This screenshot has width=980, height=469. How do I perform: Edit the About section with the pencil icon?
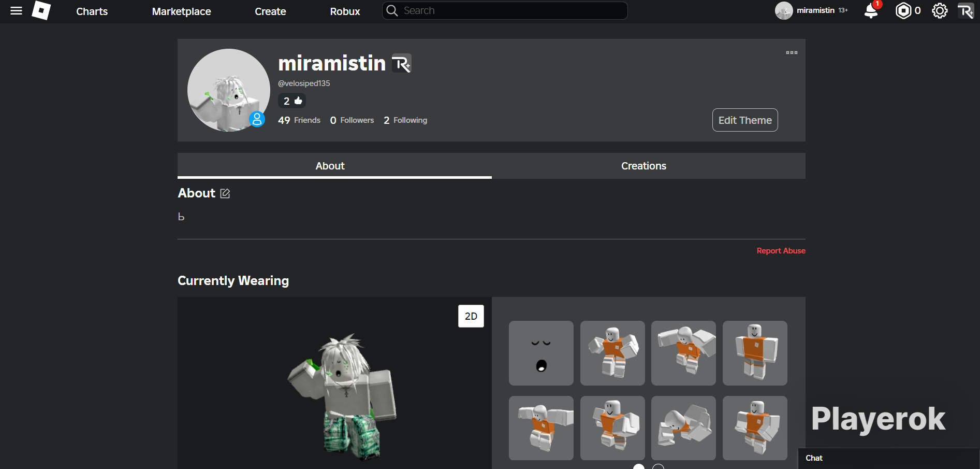point(225,193)
